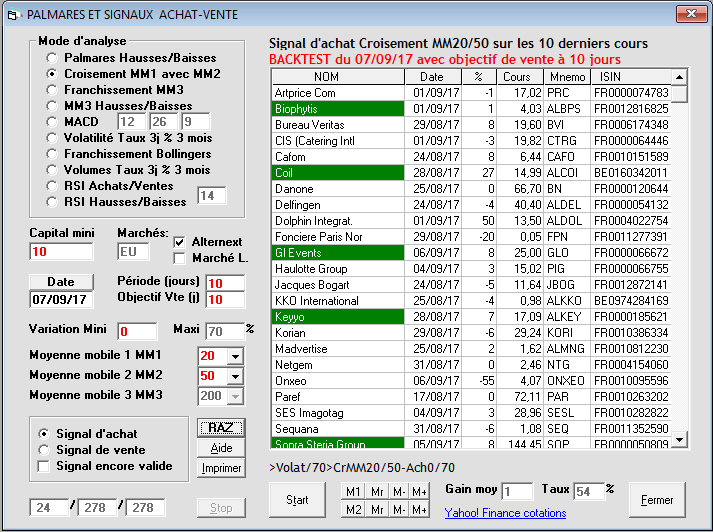Click the M1 memory button
713x532 pixels.
click(x=353, y=492)
